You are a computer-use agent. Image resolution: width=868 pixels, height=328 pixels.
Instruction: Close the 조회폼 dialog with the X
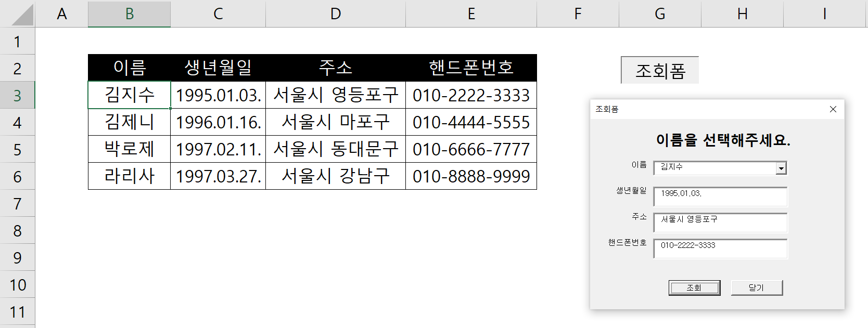point(833,109)
